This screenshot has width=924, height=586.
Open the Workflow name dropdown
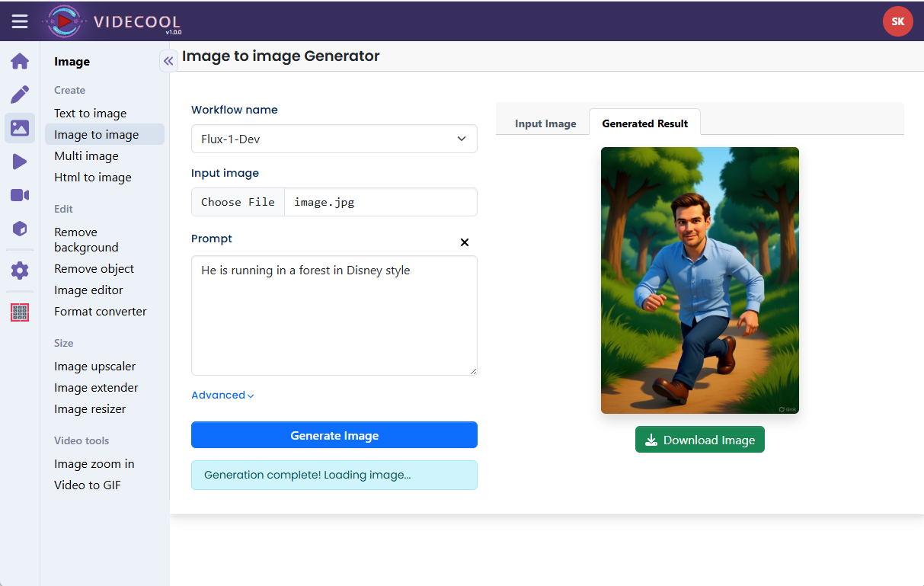click(334, 139)
